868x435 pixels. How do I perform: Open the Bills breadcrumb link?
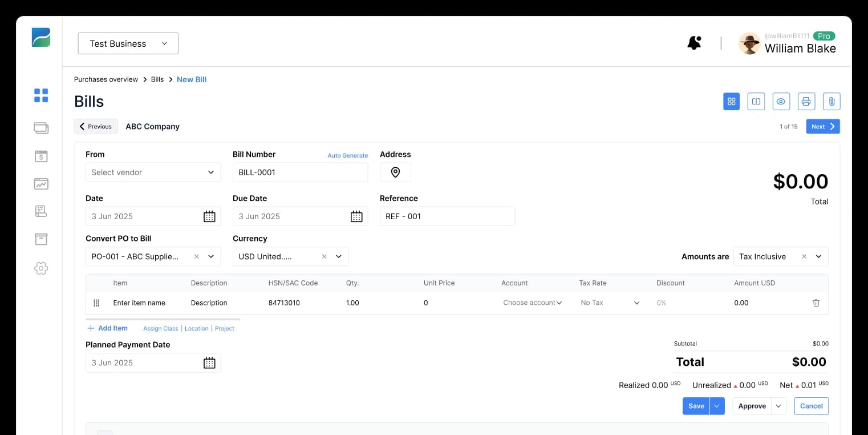click(157, 79)
